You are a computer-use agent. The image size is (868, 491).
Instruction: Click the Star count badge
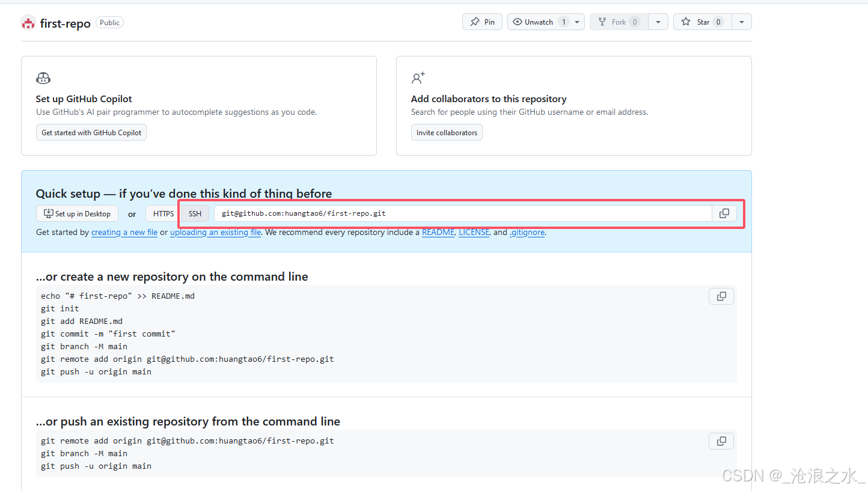[x=718, y=22]
